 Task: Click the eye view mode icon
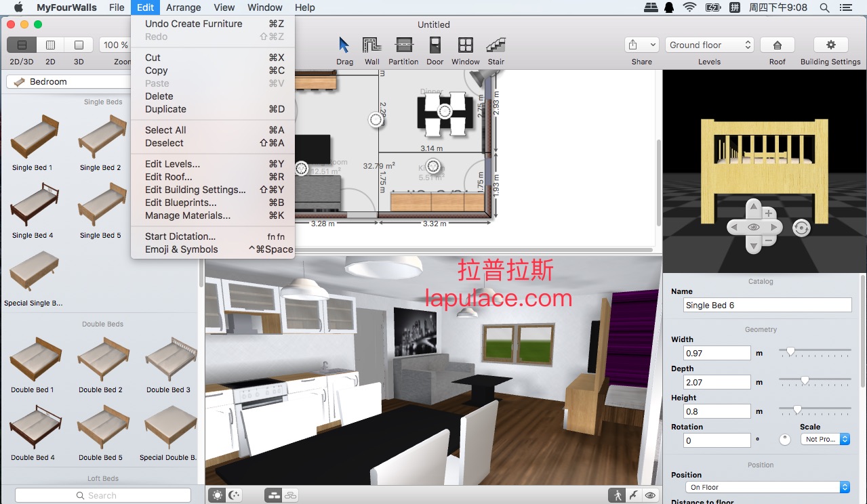point(651,495)
